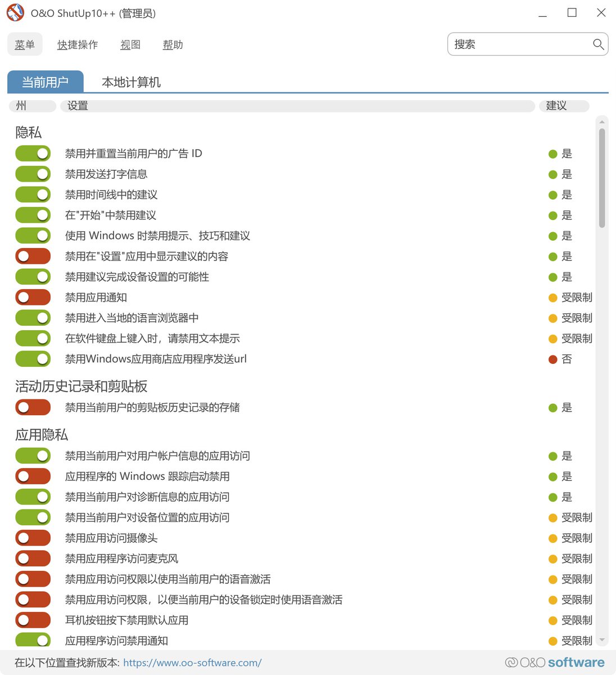Click the O&O software logo in footer
616x675 pixels.
(x=555, y=663)
